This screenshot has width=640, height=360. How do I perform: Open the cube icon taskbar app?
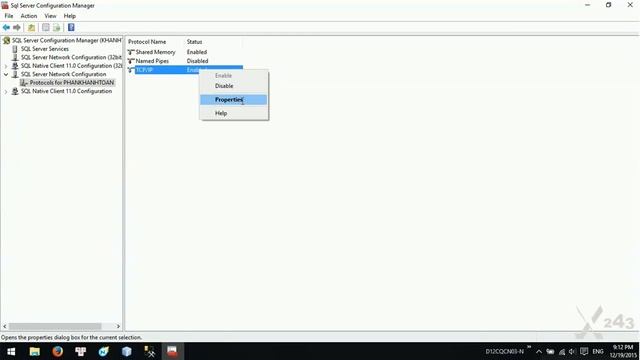tap(127, 351)
